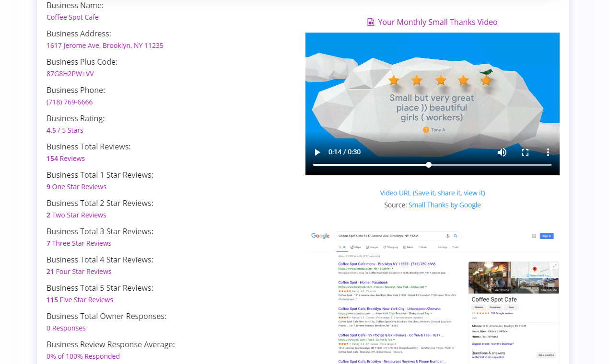Click the Business Rating label
This screenshot has width=609, height=364.
pos(75,118)
